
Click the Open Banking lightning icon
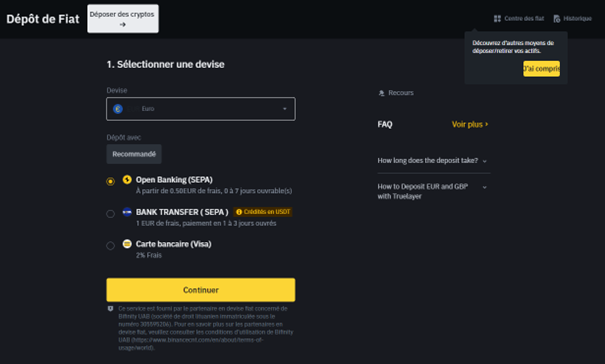(127, 179)
